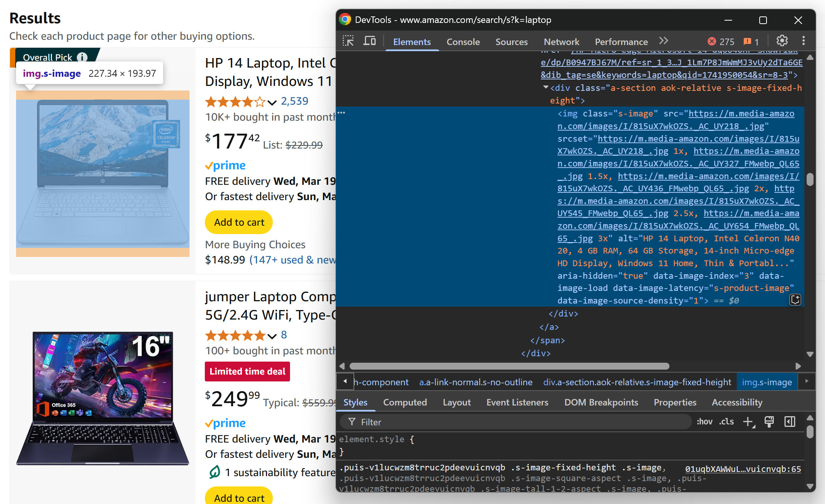Click the HP laptop product image

point(103,174)
